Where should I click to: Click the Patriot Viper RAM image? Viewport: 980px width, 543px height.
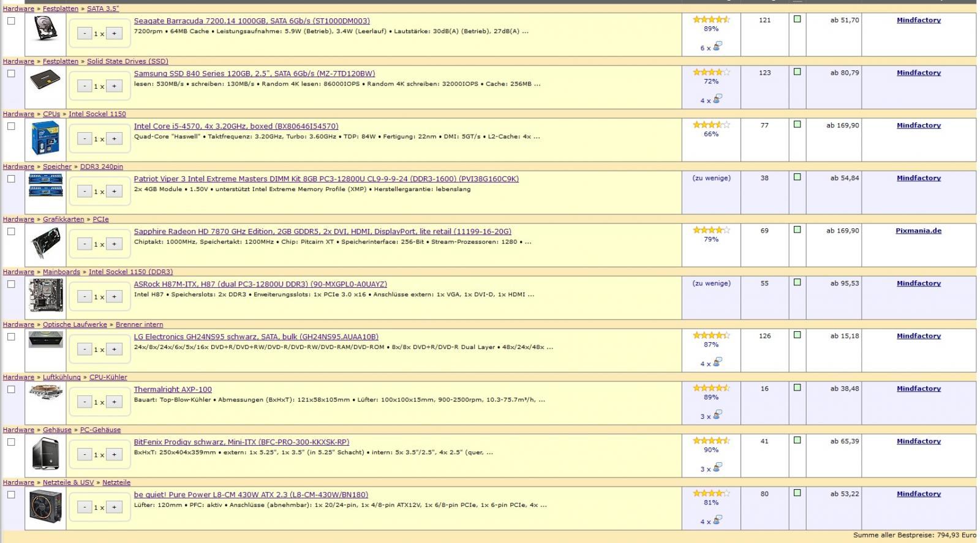(x=45, y=185)
